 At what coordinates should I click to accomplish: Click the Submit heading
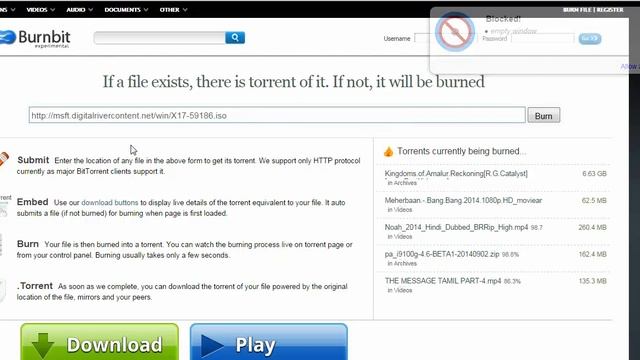33,160
